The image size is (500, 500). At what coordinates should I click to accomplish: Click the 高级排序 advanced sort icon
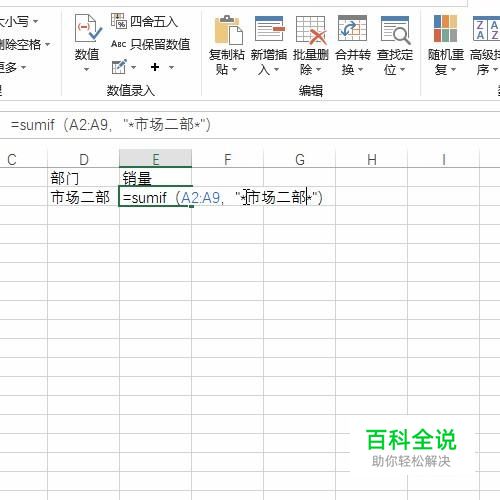[x=486, y=29]
